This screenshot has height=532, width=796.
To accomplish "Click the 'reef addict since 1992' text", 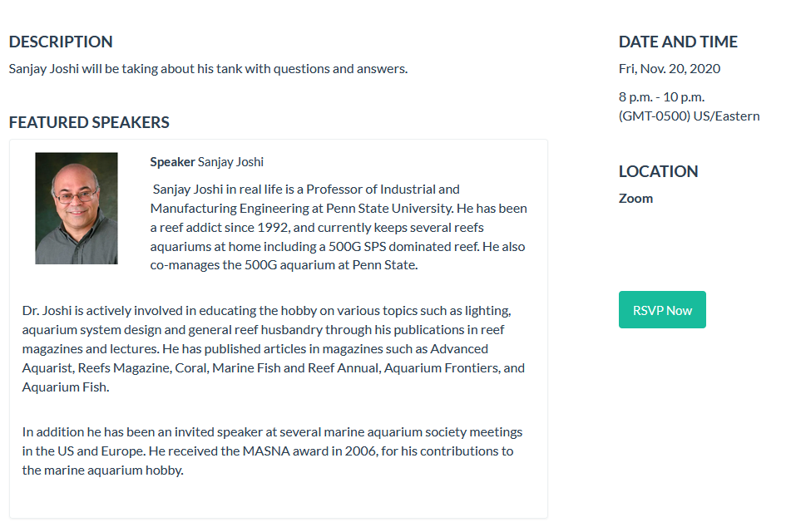I will point(223,227).
